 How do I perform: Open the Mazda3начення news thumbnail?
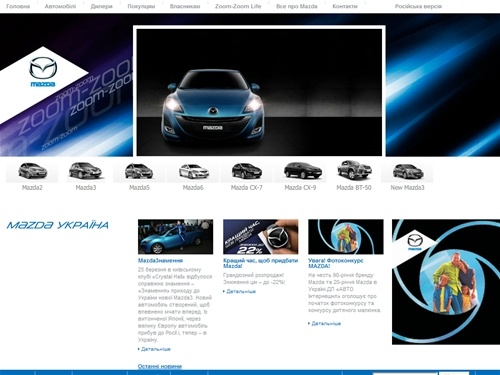click(x=175, y=237)
